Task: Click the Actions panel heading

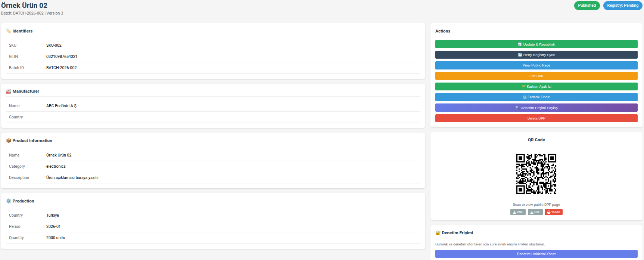Action: (443, 31)
